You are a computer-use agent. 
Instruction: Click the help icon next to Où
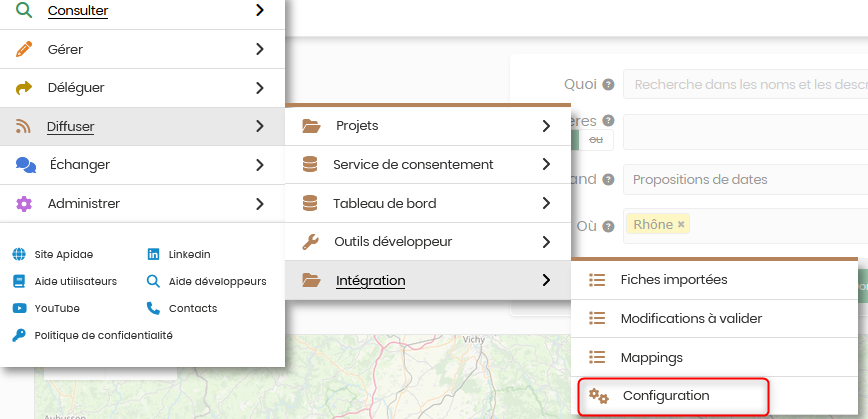[x=608, y=226]
